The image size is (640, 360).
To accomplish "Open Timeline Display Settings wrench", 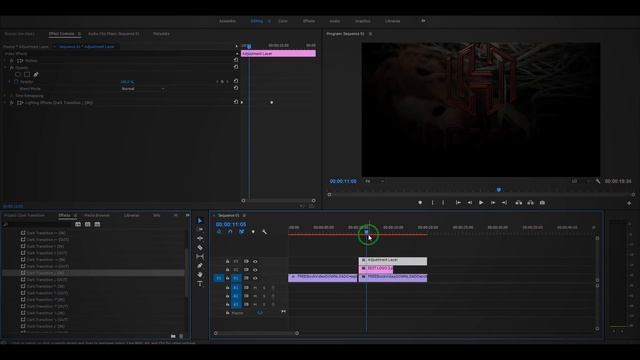I will pos(264,232).
